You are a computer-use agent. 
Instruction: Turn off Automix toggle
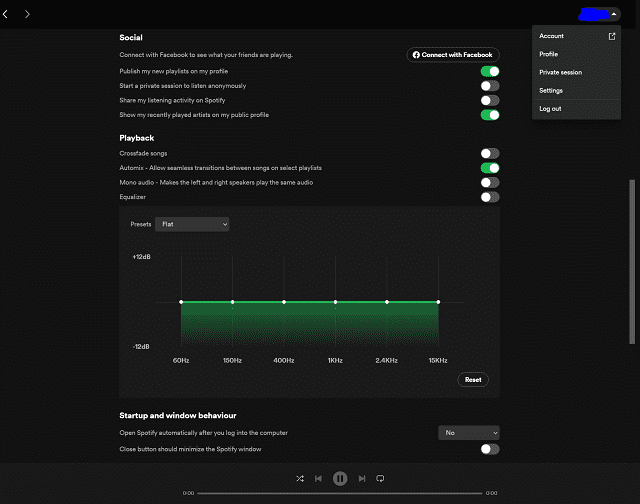point(490,168)
